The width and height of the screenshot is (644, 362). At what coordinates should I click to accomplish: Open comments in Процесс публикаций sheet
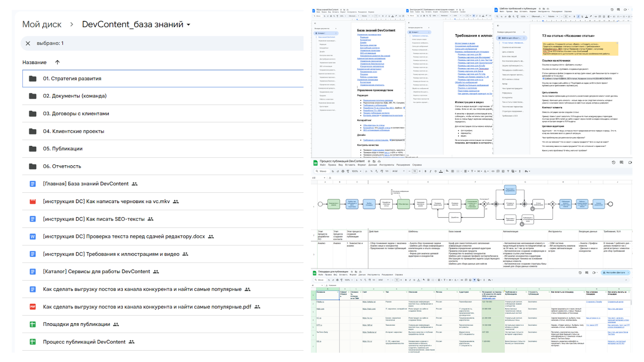pyautogui.click(x=621, y=162)
